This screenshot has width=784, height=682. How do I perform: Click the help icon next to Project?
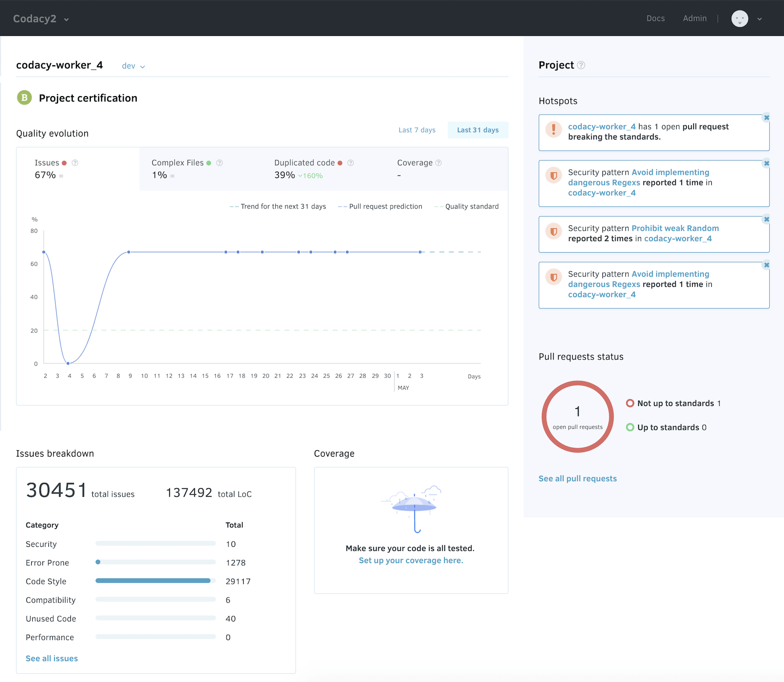[581, 65]
